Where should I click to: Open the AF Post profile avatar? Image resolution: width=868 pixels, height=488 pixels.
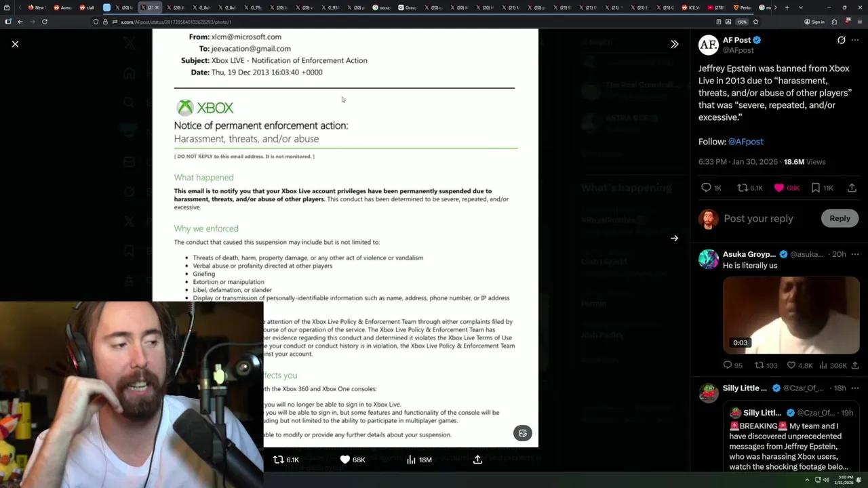pos(709,45)
